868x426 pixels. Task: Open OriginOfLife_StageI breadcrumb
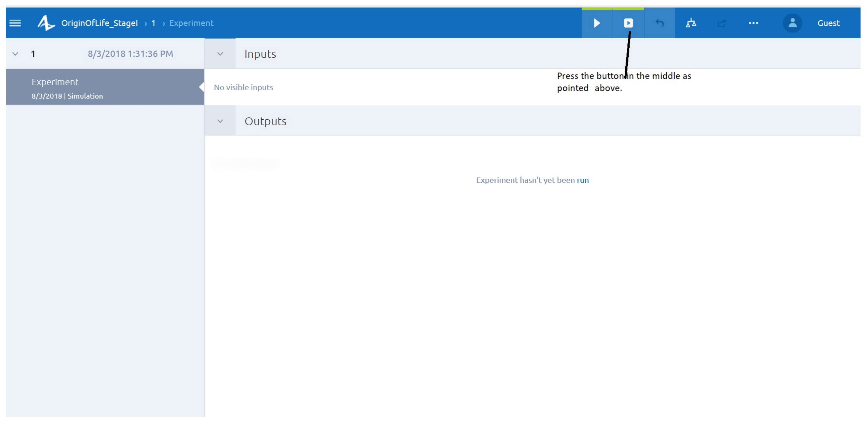100,23
